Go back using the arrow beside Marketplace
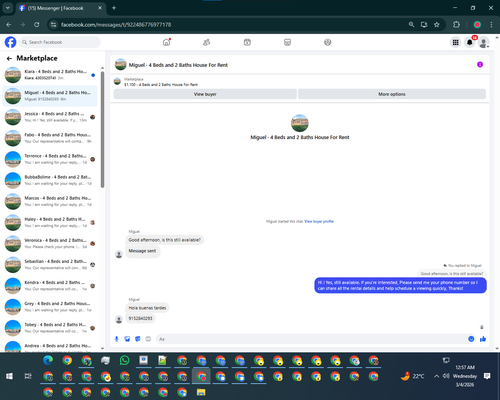This screenshot has width=500, height=400. click(x=9, y=59)
